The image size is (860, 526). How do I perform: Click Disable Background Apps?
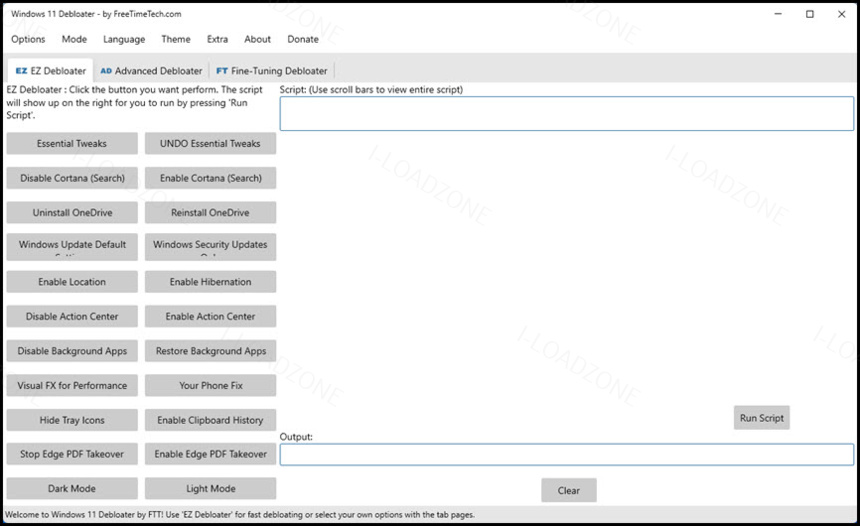pyautogui.click(x=72, y=350)
